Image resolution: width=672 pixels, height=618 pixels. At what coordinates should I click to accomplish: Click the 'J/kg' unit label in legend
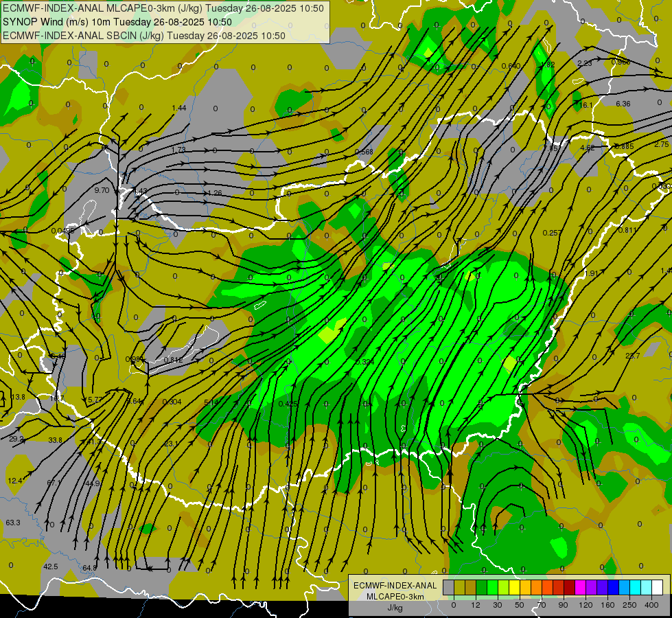pyautogui.click(x=395, y=608)
